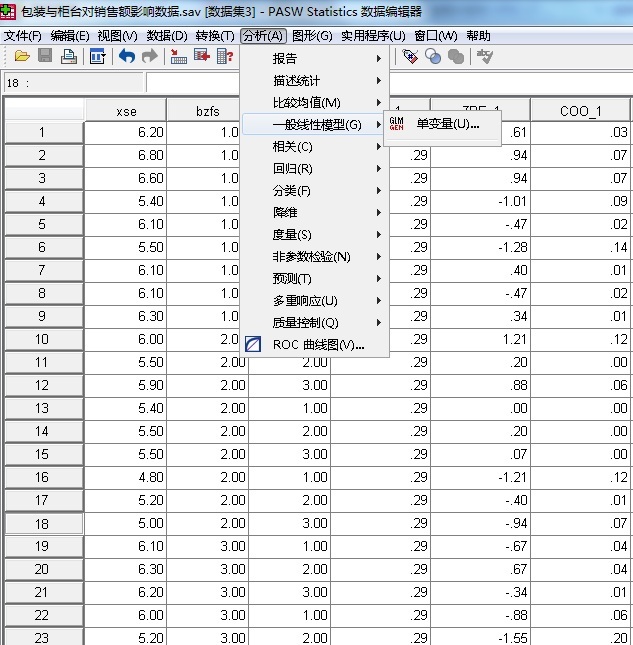Expand the 非参数检验(N) submenu
The image size is (633, 645).
coord(314,257)
